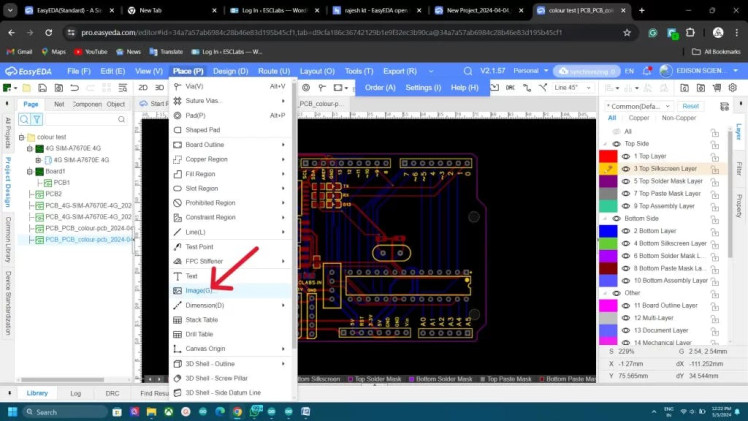Toggle visibility of 5 Top Solder Mask Layer

[626, 181]
